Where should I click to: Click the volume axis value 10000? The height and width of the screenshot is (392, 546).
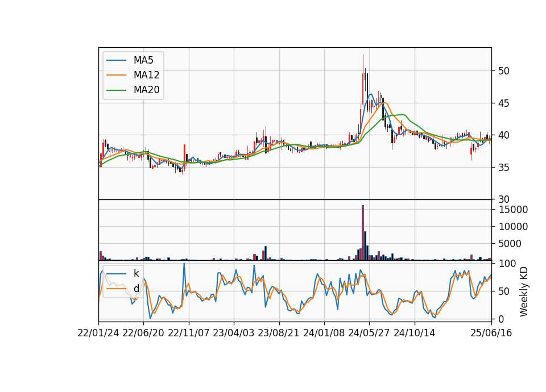click(x=513, y=227)
